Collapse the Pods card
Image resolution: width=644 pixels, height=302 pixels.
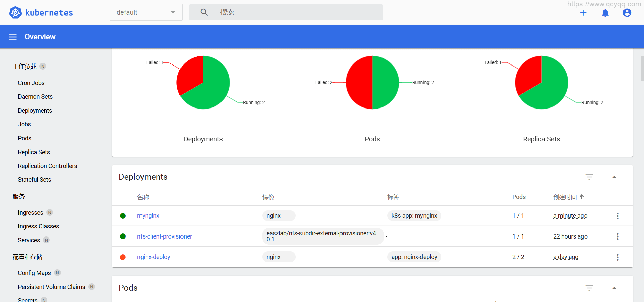pyautogui.click(x=614, y=288)
